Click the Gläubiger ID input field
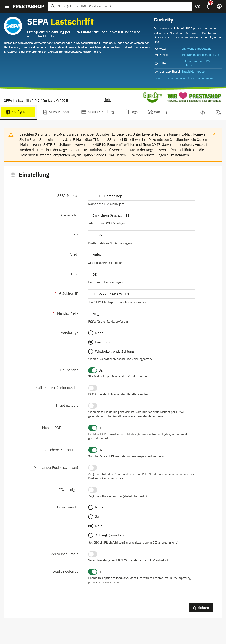Image resolution: width=226 pixels, height=644 pixels. 141,294
